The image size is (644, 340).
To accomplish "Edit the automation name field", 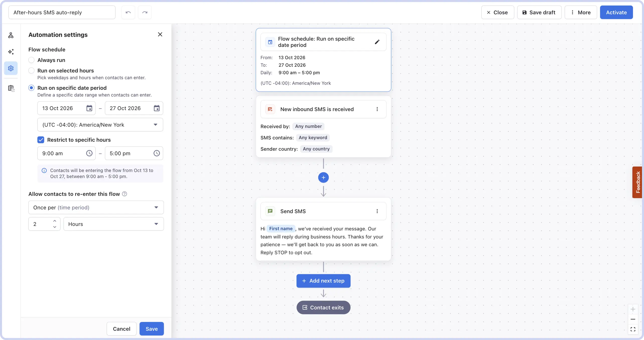I will coord(62,12).
